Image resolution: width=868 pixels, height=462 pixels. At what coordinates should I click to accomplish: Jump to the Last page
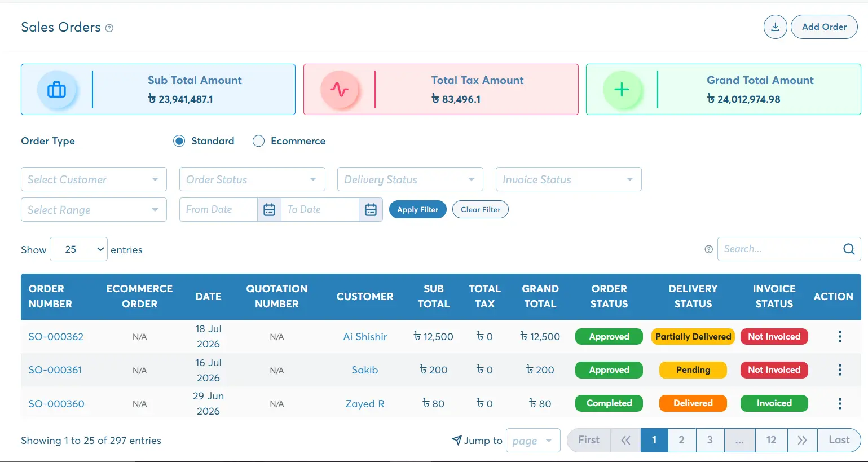click(839, 440)
